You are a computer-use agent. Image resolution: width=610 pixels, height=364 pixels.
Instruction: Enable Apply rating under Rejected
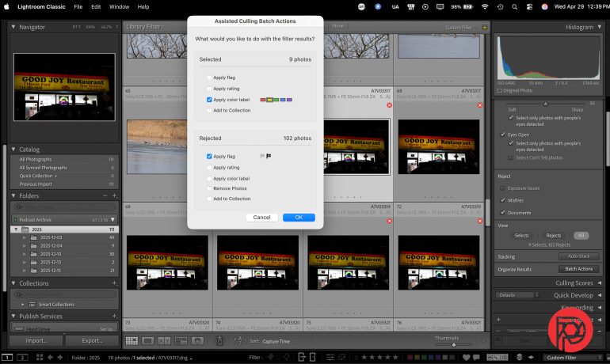(209, 168)
